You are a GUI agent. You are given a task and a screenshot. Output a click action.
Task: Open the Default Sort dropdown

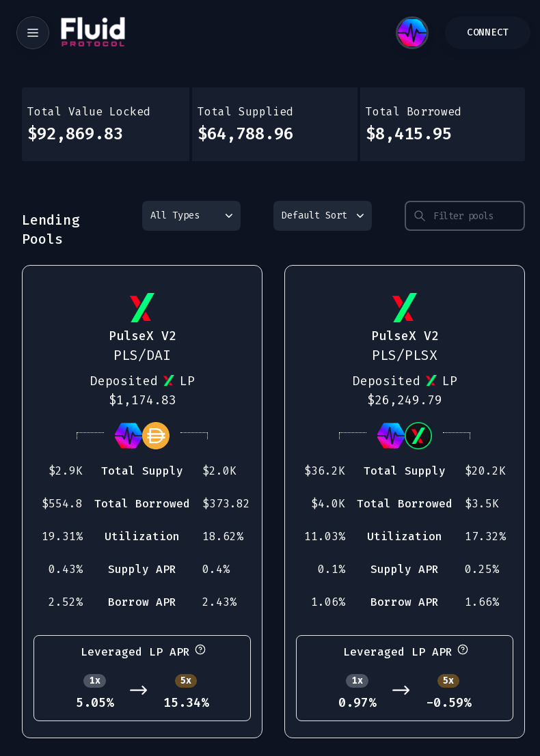point(323,216)
